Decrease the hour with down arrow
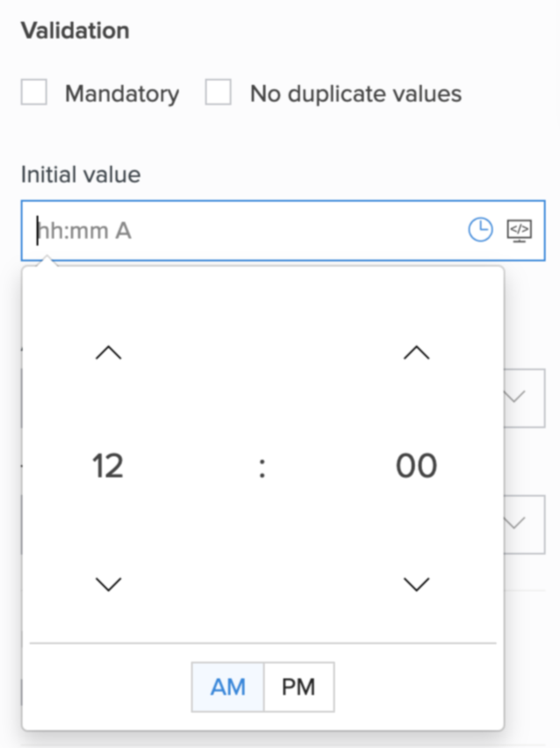This screenshot has height=748, width=560. [x=108, y=584]
